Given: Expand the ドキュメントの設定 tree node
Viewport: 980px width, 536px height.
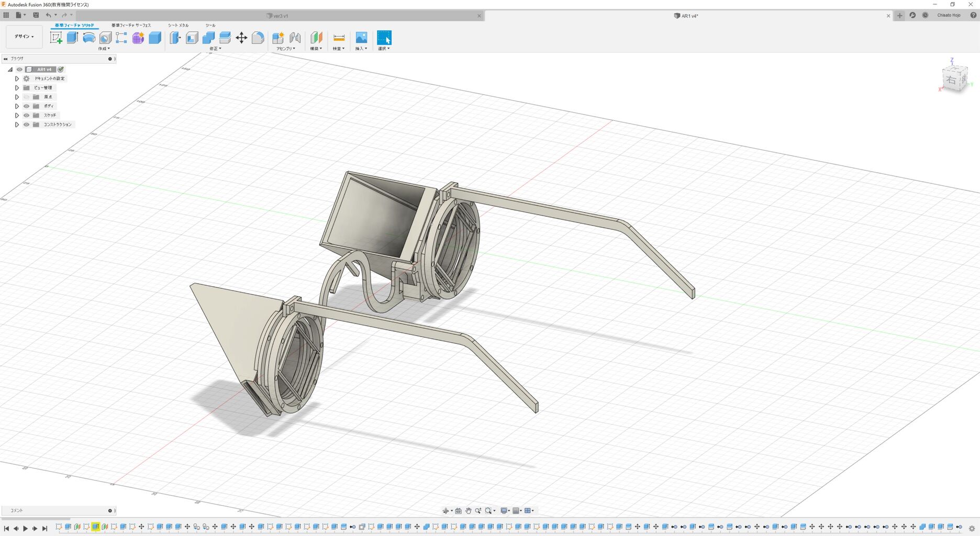Looking at the screenshot, I should (17, 79).
